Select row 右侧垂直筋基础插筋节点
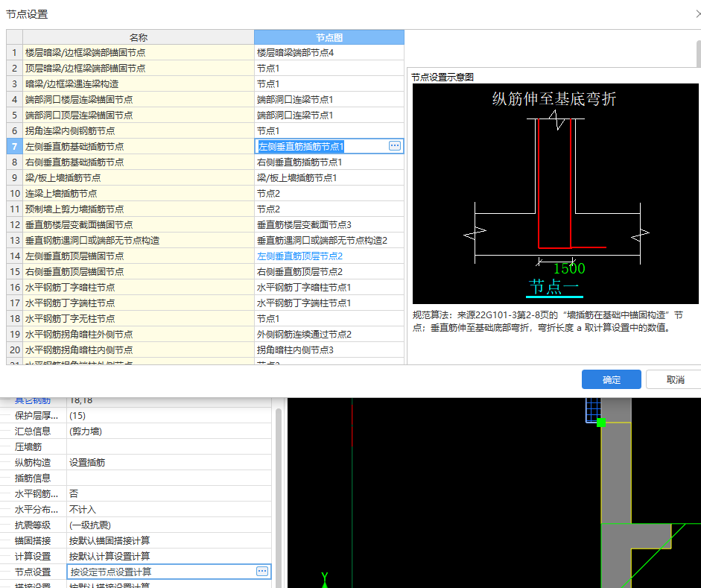The height and width of the screenshot is (588, 701). point(138,162)
